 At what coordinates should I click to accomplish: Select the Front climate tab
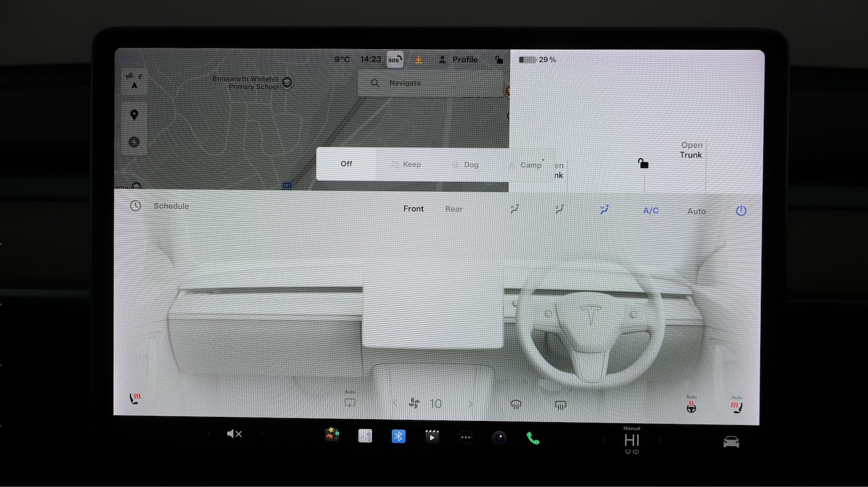click(x=413, y=208)
